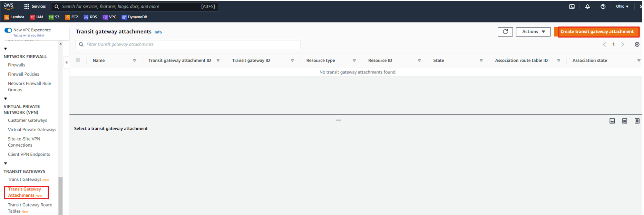The image size is (644, 215).
Task: Sort by Transit gateway ID column
Action: pyautogui.click(x=292, y=61)
